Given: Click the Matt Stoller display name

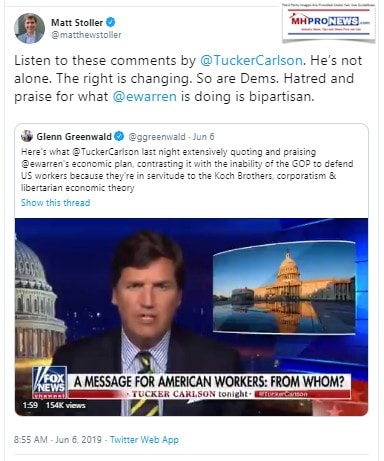Looking at the screenshot, I should (x=77, y=22).
